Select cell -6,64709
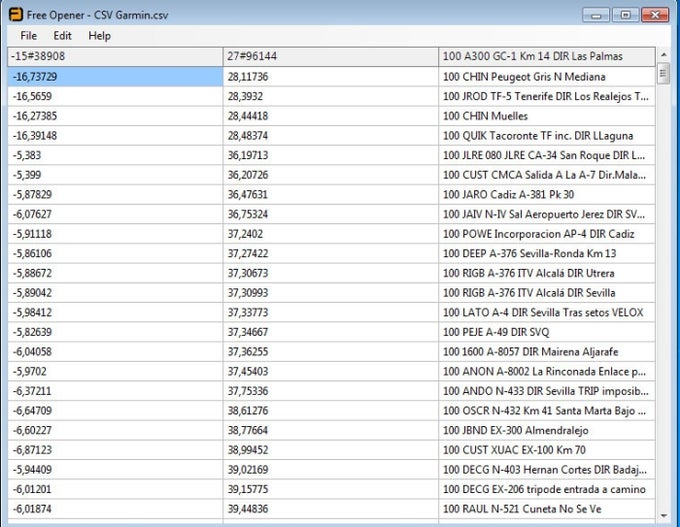This screenshot has width=680, height=527. click(115, 411)
